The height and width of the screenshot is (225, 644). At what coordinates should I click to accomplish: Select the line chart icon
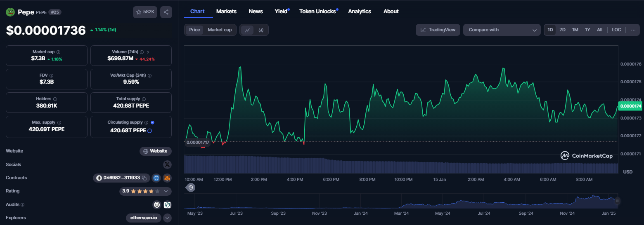pyautogui.click(x=247, y=30)
